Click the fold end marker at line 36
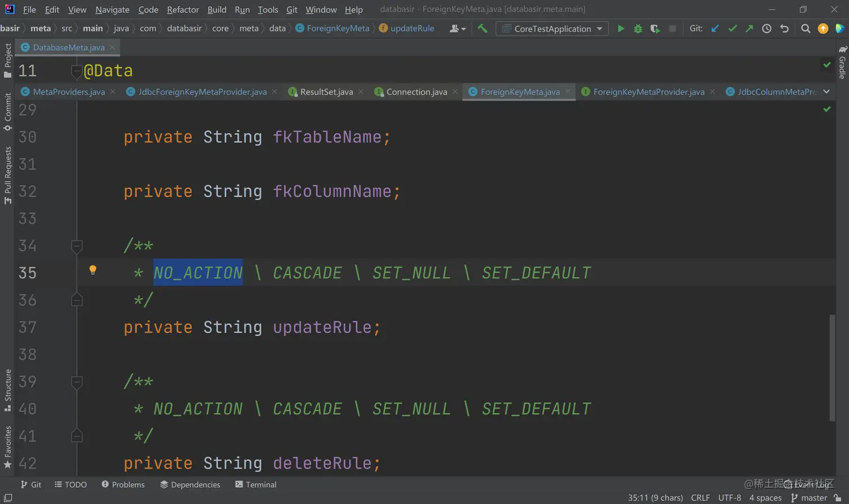This screenshot has height=504, width=849. point(76,300)
